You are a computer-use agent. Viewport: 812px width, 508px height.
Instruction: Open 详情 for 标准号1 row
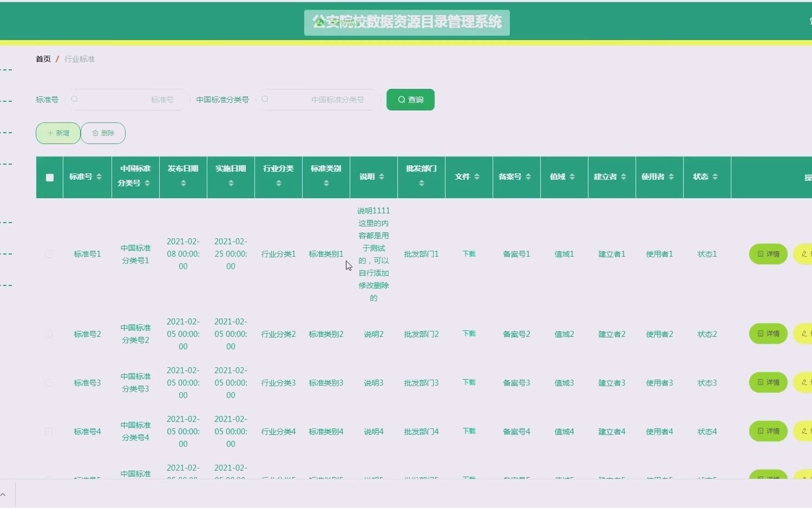coord(768,254)
